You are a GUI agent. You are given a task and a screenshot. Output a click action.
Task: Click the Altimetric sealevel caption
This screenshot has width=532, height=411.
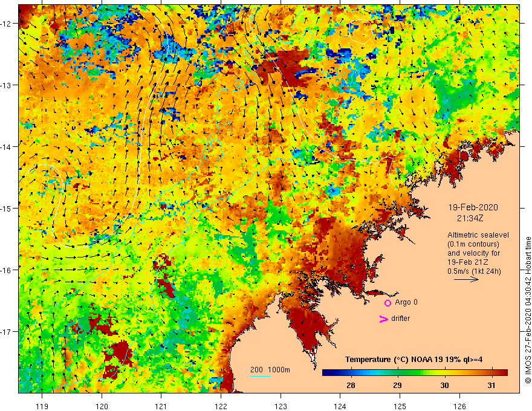(478, 235)
